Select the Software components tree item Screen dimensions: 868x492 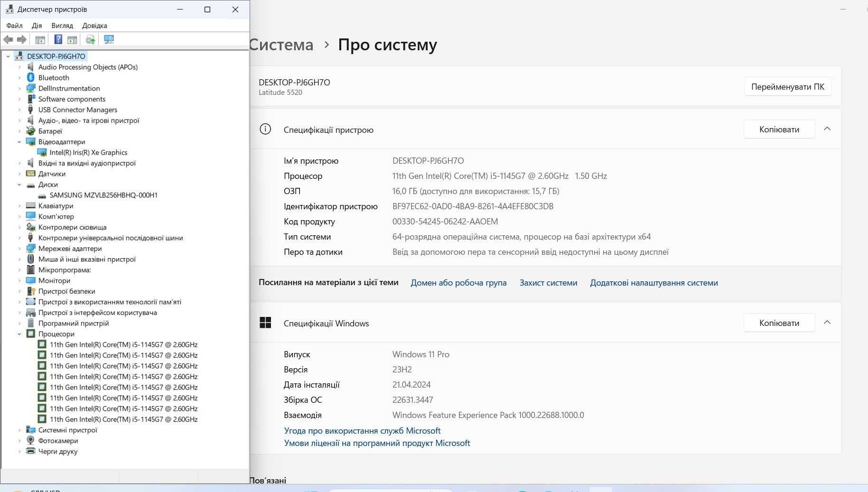72,99
